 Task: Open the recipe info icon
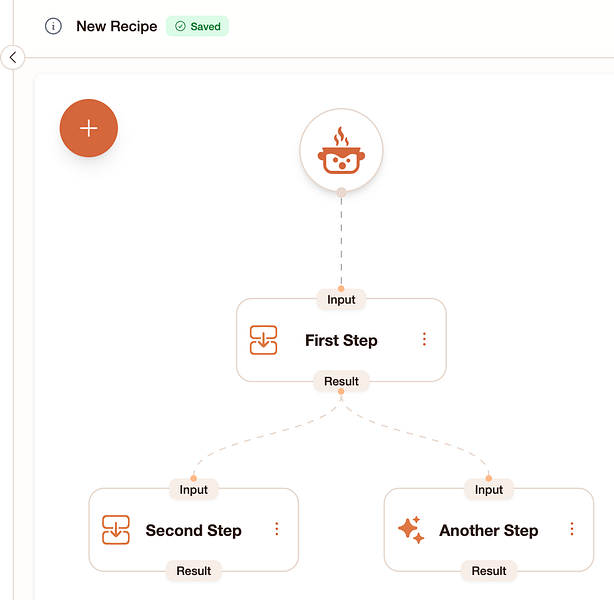point(53,26)
